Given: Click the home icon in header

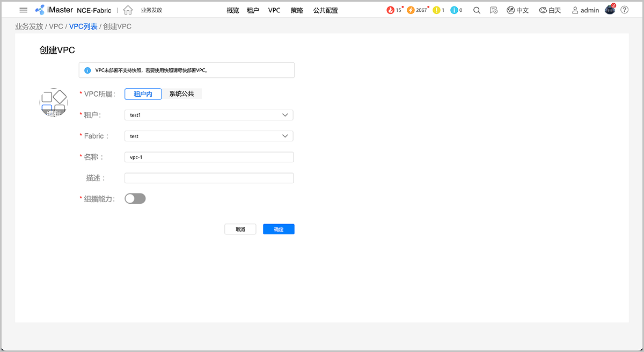Looking at the screenshot, I should [x=128, y=10].
